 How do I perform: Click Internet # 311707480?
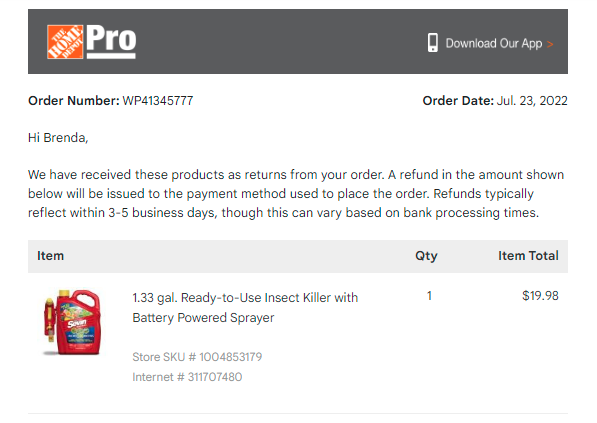187,377
